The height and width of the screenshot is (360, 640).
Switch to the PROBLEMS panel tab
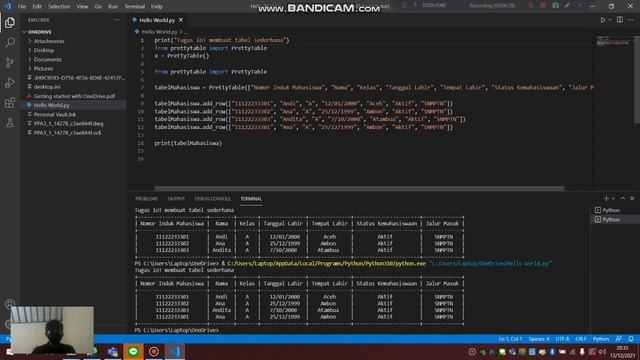pos(147,199)
